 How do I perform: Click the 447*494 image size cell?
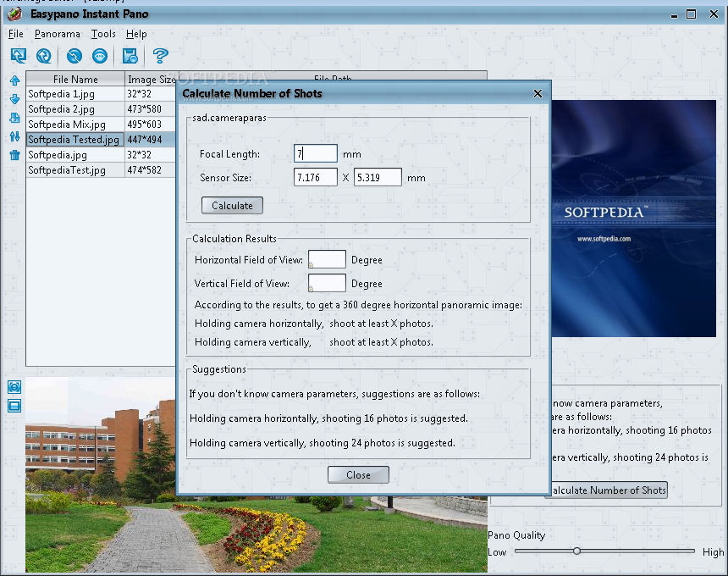coord(150,140)
